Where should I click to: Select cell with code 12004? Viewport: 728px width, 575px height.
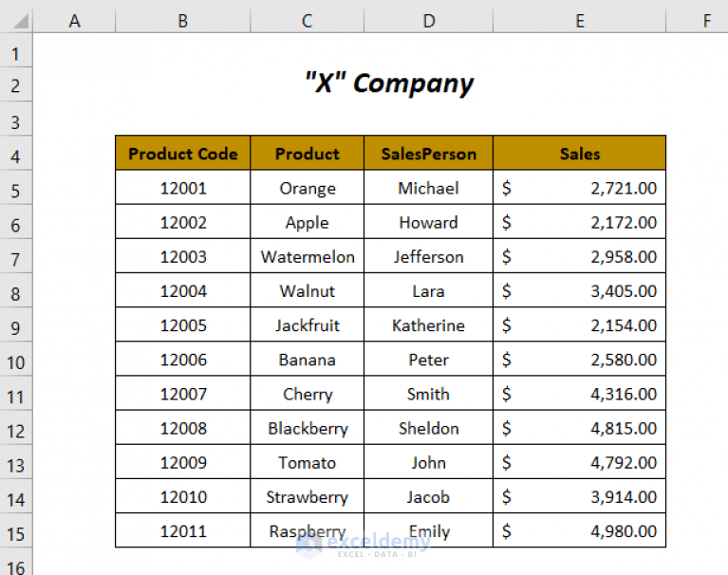183,290
